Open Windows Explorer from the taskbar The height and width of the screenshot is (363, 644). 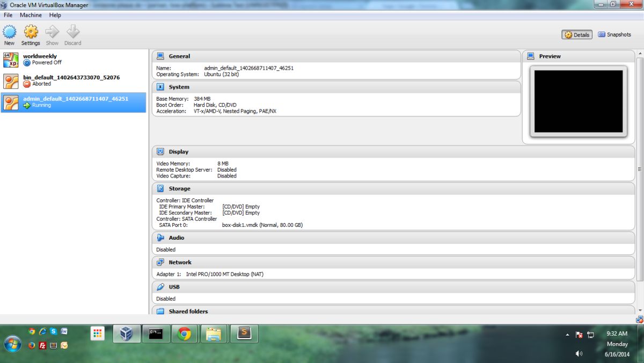(x=214, y=334)
